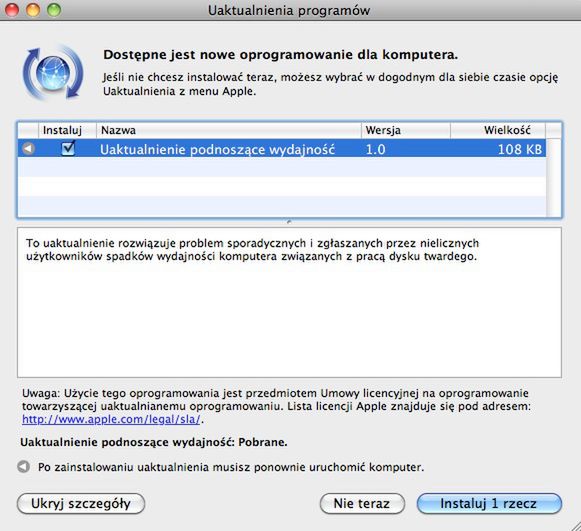Image resolution: width=581 pixels, height=531 pixels.
Task: Click the window resize grip corner
Action: 574,525
